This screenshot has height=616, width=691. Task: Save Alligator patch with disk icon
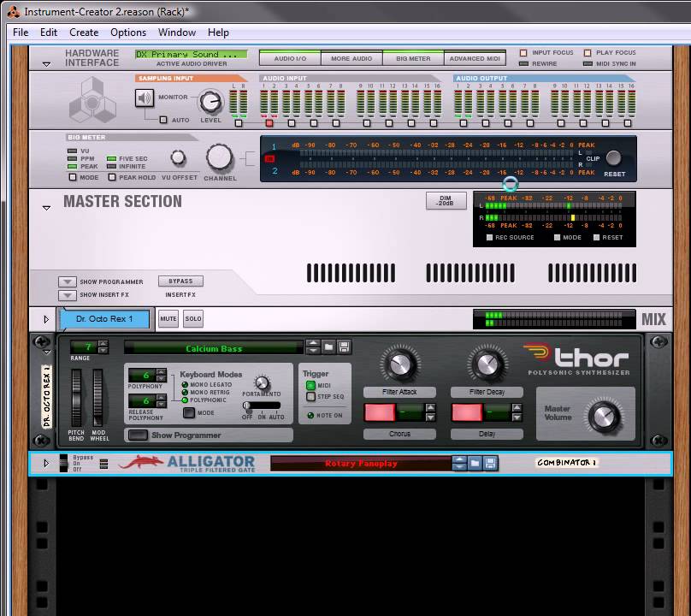coord(490,463)
